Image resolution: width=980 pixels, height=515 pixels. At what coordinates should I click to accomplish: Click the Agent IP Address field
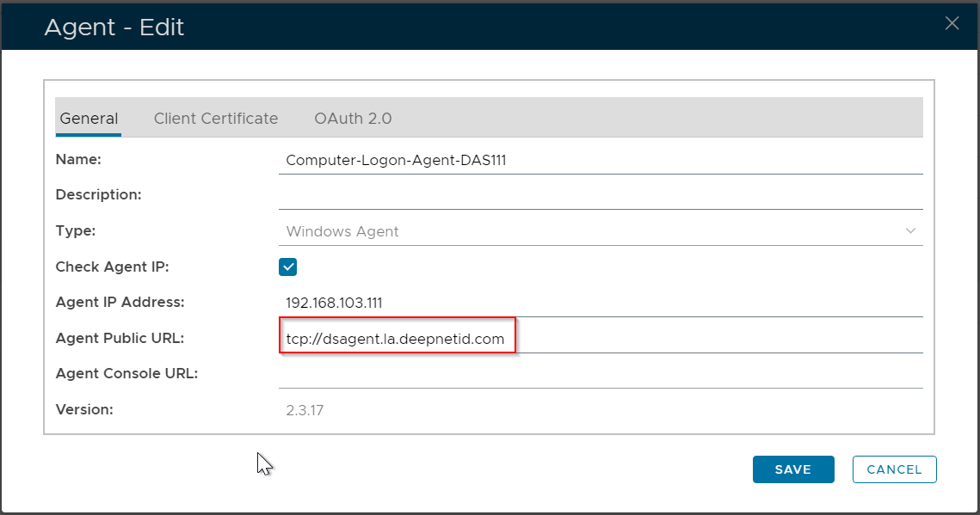600,303
